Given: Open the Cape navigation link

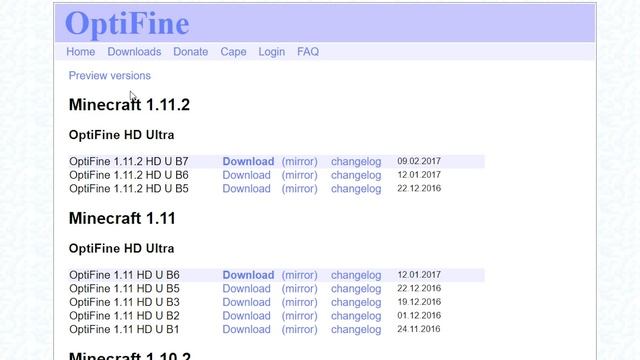Looking at the screenshot, I should click(x=233, y=52).
